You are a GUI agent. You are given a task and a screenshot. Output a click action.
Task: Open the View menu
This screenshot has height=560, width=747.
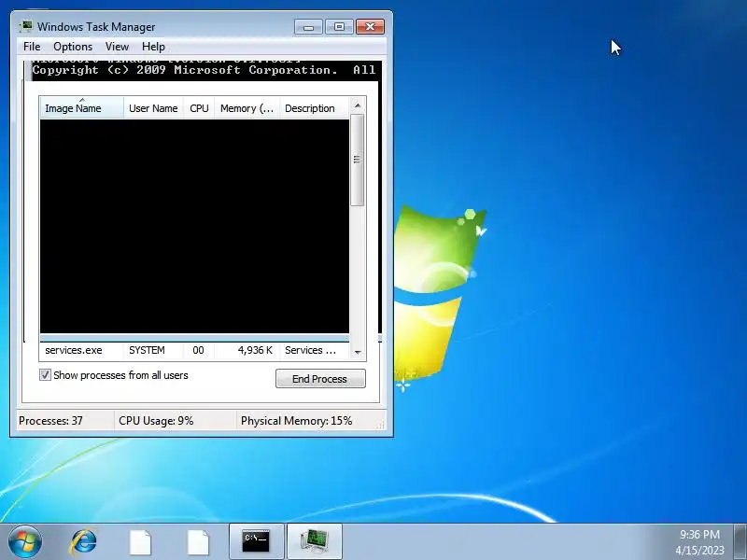(118, 47)
